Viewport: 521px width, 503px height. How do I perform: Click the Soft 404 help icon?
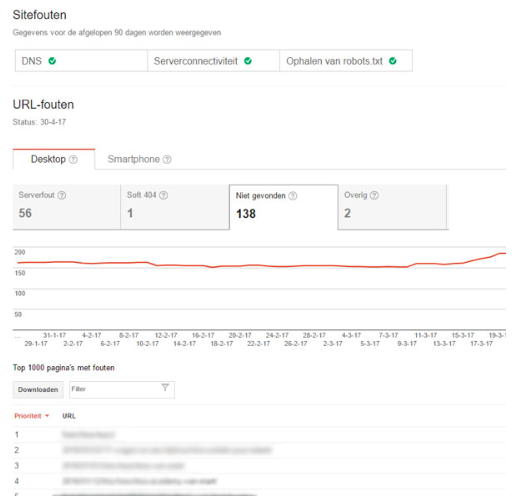(163, 195)
